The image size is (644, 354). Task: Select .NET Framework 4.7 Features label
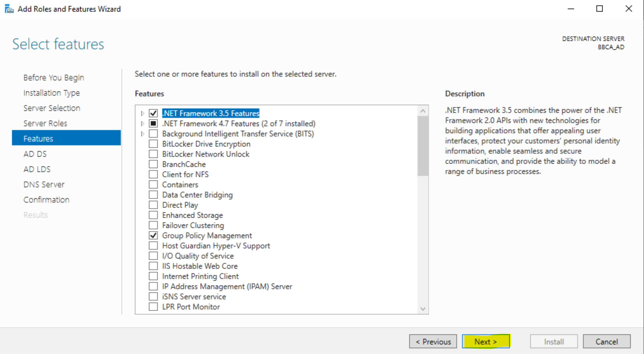(239, 123)
